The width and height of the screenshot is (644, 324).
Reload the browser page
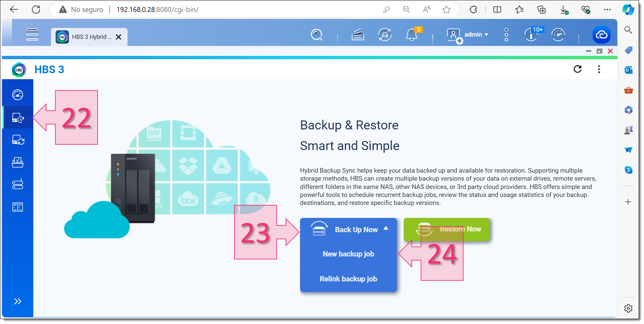36,9
